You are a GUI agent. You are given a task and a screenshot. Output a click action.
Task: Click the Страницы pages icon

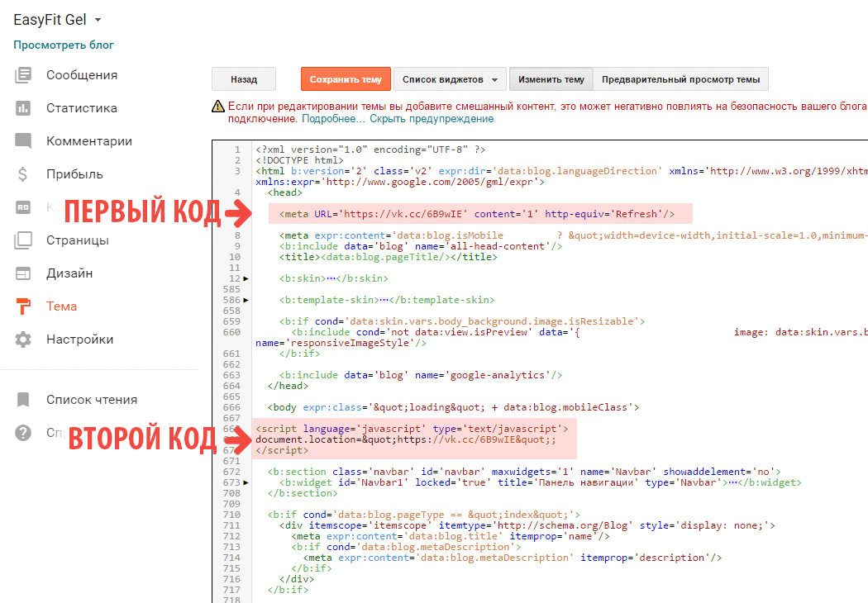coord(23,240)
